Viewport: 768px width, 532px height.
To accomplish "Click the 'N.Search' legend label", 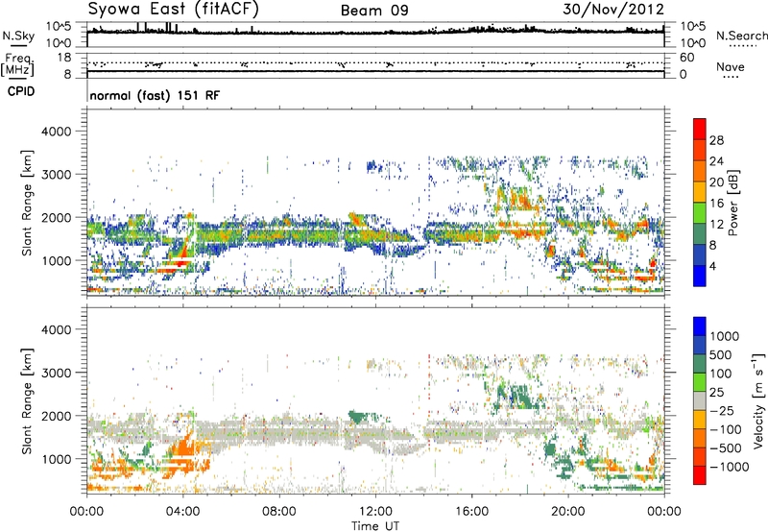I will coord(741,36).
